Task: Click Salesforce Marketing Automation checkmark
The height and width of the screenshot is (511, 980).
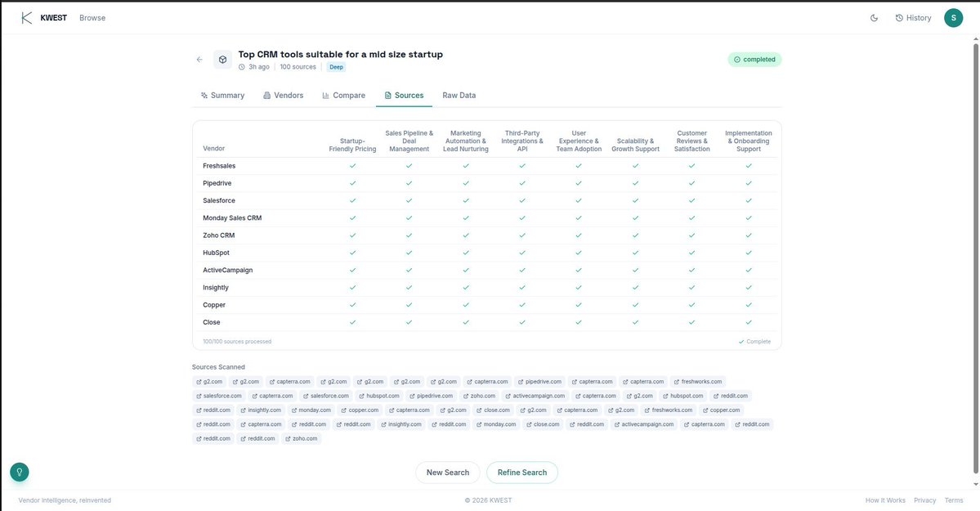Action: pyautogui.click(x=466, y=201)
